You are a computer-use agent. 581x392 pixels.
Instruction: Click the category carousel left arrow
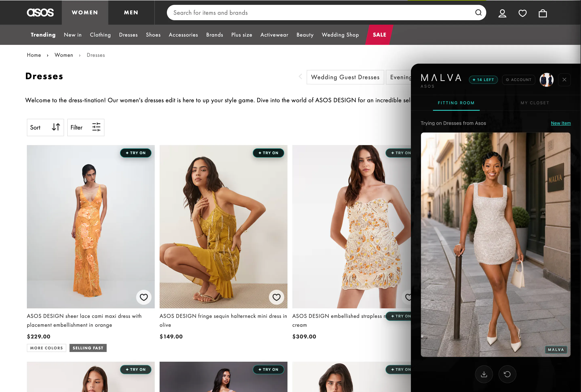(301, 77)
